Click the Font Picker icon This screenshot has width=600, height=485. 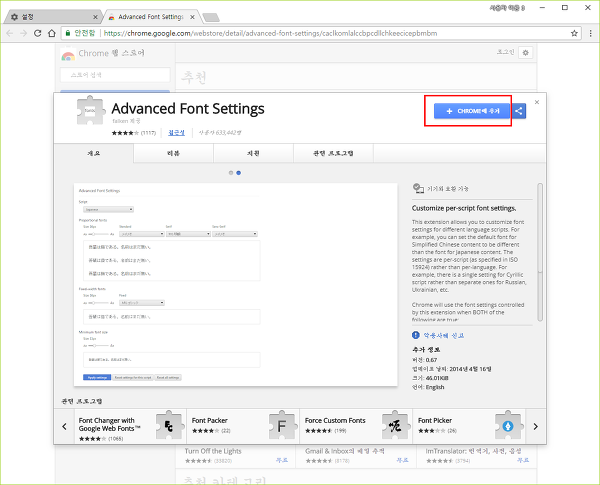(508, 425)
